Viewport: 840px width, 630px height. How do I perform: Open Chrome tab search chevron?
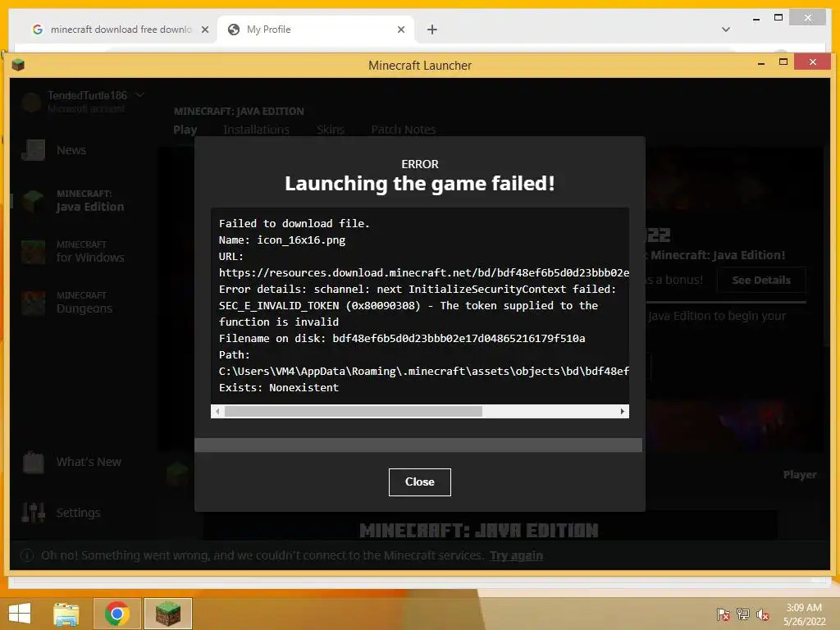pos(726,30)
